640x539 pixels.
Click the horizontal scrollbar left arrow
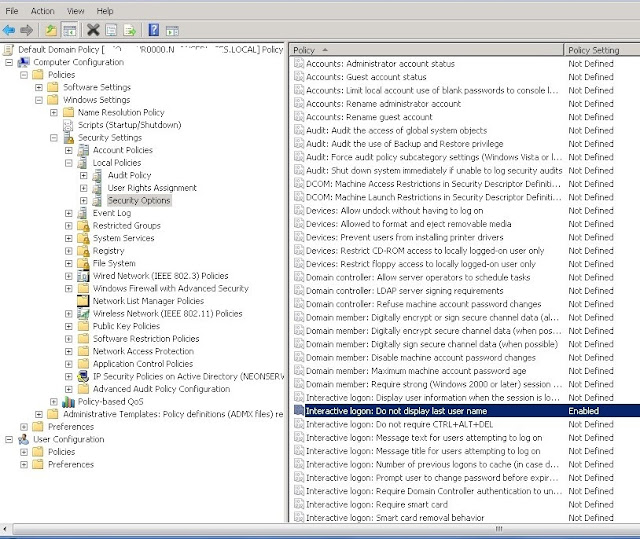coord(5,529)
